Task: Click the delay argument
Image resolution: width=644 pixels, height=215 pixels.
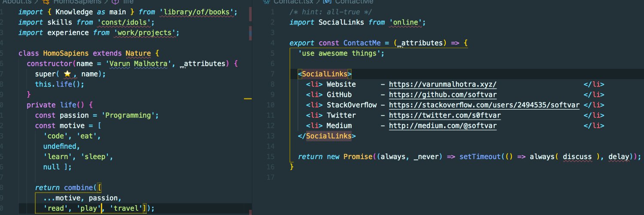Action: [619, 157]
